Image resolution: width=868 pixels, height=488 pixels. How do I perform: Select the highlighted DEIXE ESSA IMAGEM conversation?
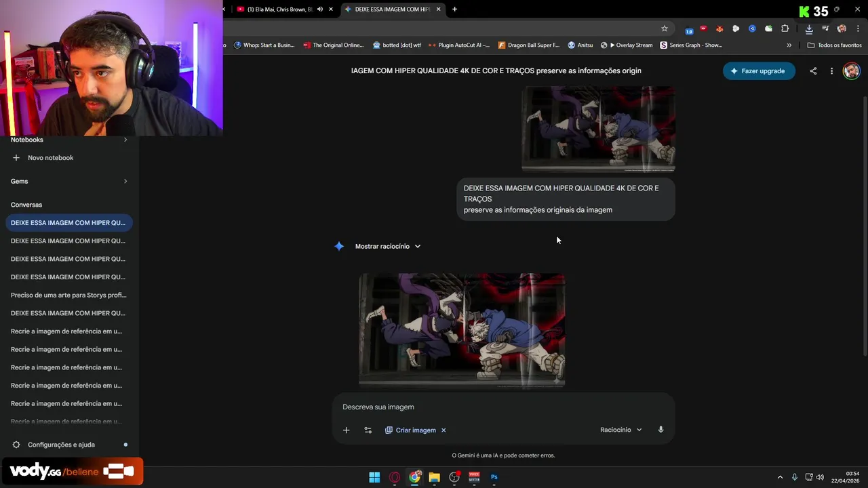pos(69,222)
